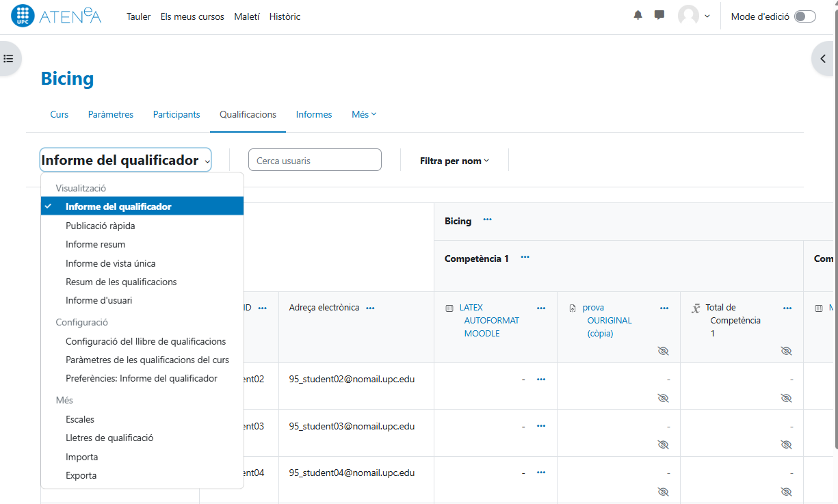This screenshot has width=838, height=504.
Task: Open the Competència 1 three-dot actions menu
Action: [525, 258]
